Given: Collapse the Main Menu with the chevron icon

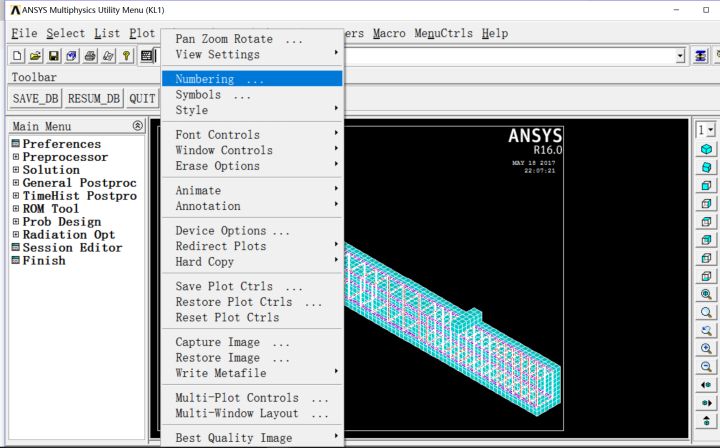Looking at the screenshot, I should point(137,125).
